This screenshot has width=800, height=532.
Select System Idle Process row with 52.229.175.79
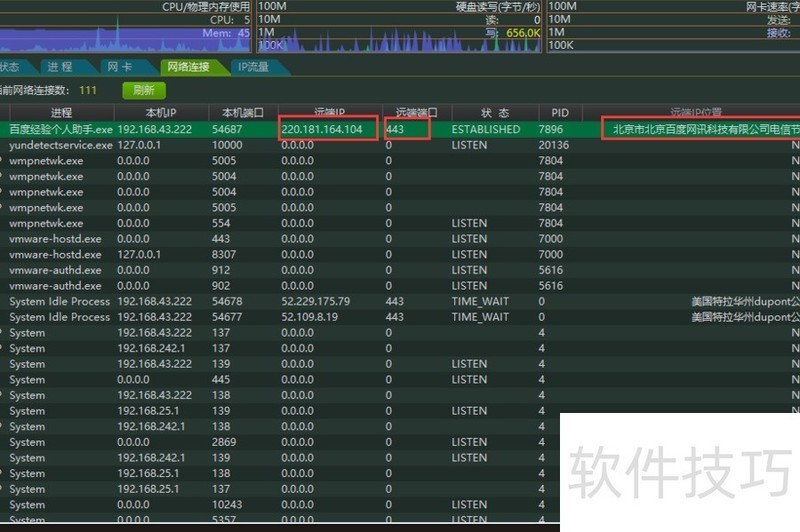(x=400, y=301)
